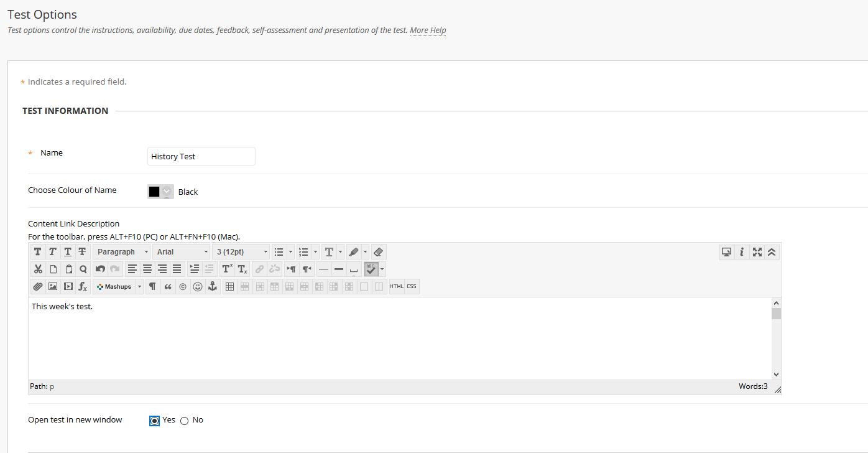Insert a new table
The image size is (868, 453).
(x=229, y=287)
